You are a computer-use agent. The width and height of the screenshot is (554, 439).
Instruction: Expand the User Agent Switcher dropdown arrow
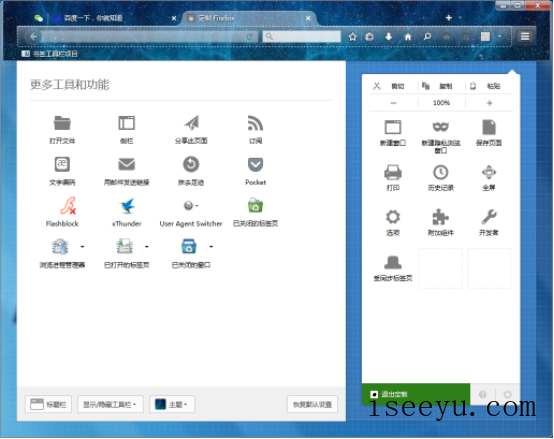(x=197, y=205)
